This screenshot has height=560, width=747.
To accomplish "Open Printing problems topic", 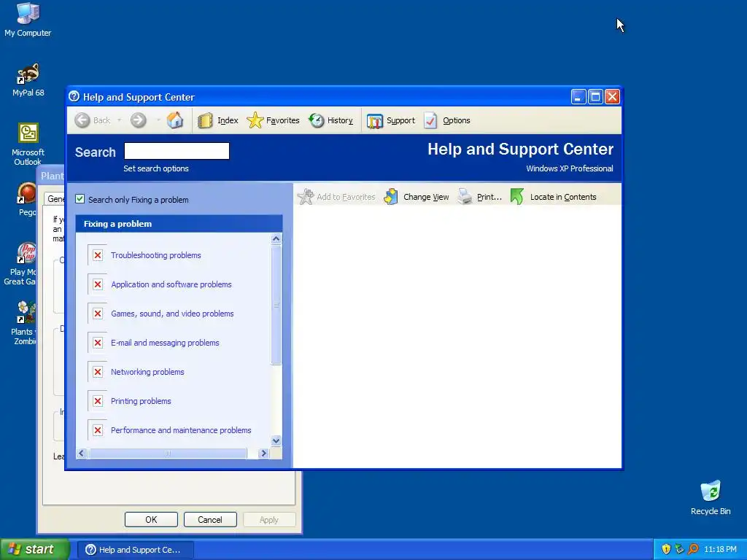I will click(x=141, y=401).
